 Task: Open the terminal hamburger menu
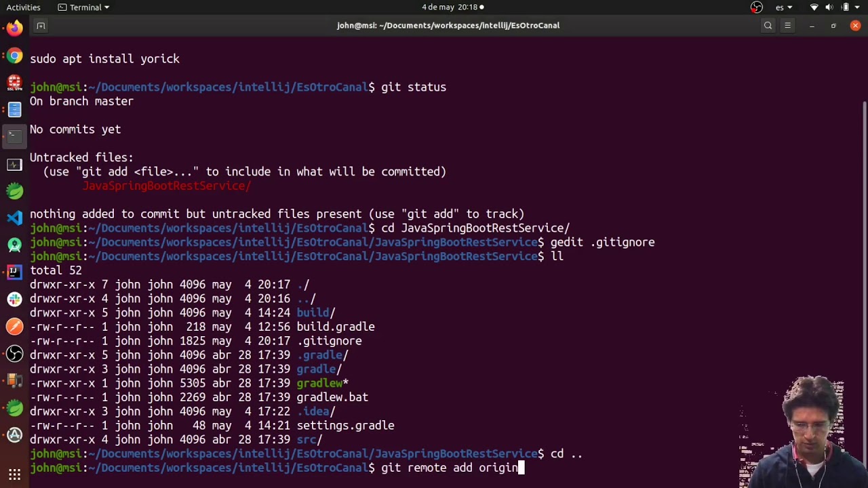(x=787, y=26)
